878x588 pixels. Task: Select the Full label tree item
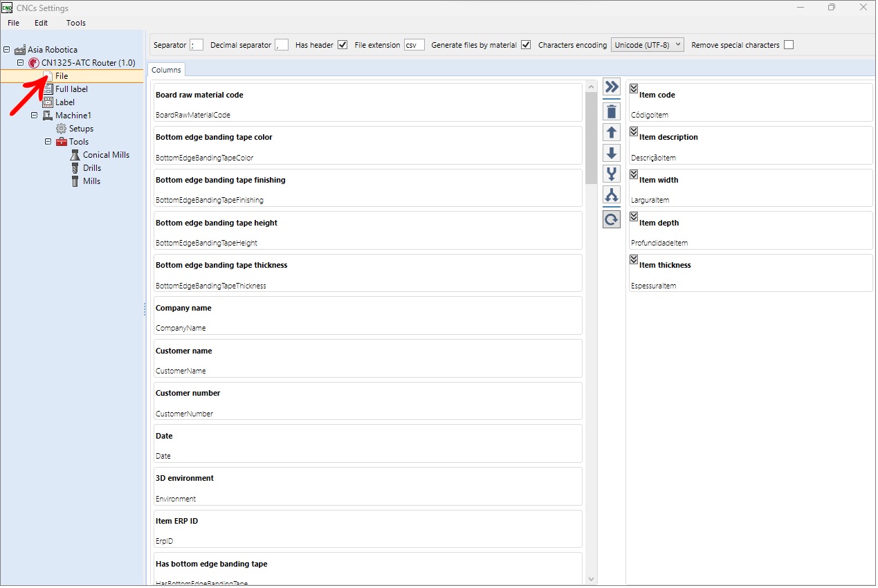[71, 89]
